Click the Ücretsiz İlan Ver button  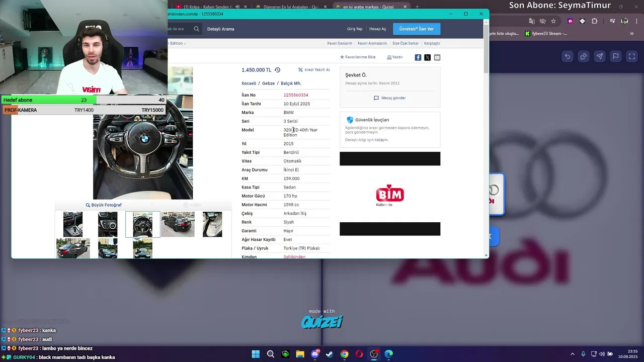tap(417, 29)
